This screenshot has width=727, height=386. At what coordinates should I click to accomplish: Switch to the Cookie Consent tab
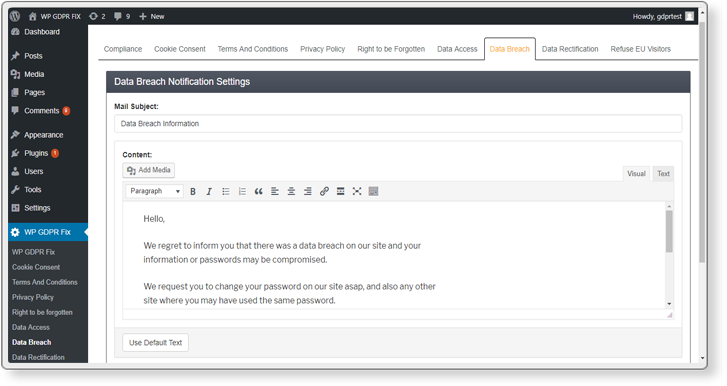click(x=180, y=49)
